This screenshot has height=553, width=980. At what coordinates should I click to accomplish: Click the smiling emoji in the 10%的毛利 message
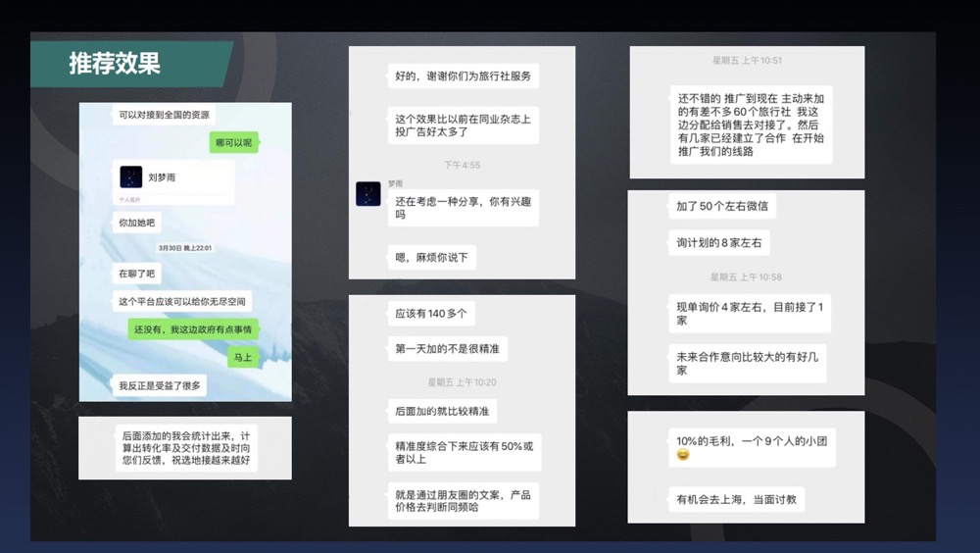[683, 455]
